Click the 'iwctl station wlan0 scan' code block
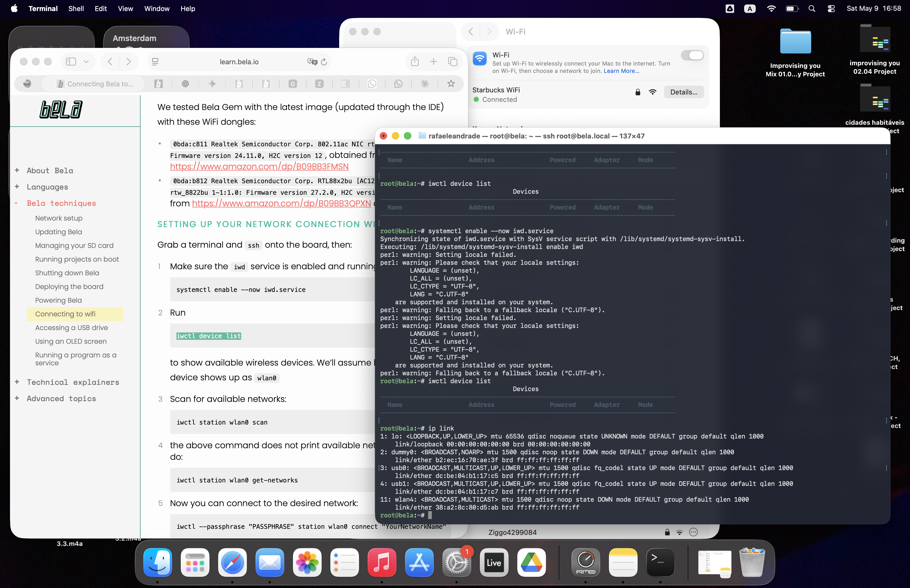 272,422
